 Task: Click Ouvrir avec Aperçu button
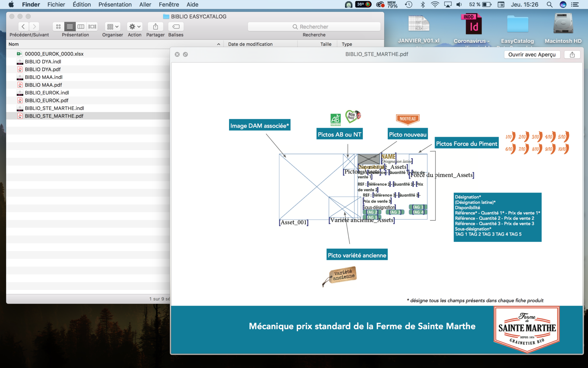(532, 55)
